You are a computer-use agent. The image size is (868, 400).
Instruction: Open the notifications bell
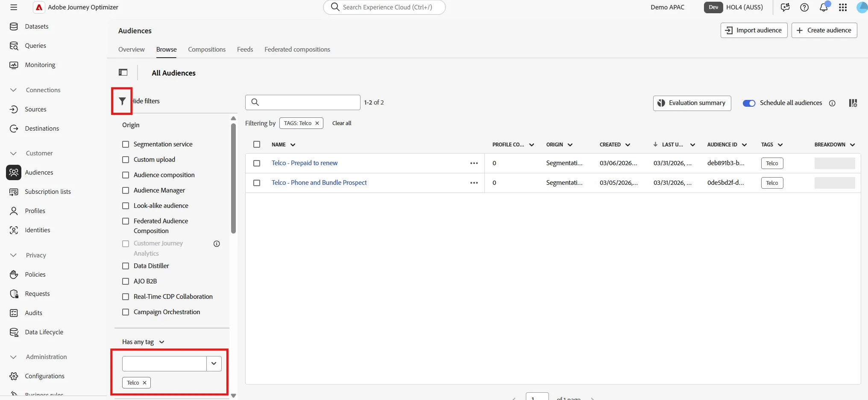point(824,7)
